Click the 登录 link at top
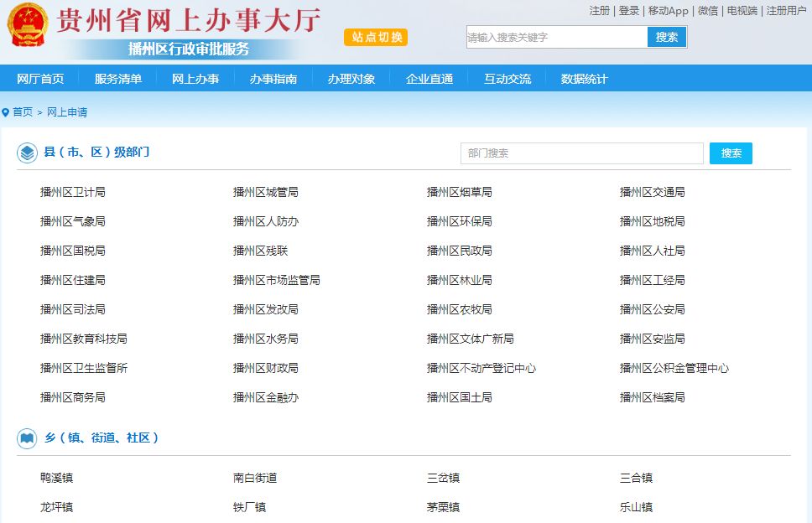Viewport: 812px width, 523px height. (629, 11)
